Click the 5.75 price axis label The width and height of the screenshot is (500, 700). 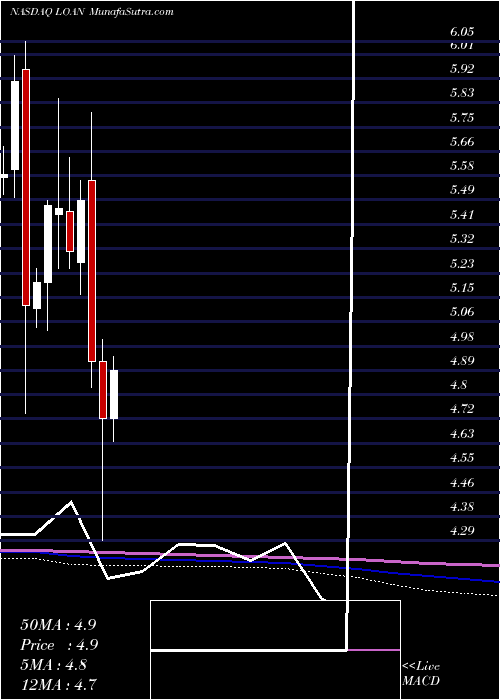tap(462, 117)
